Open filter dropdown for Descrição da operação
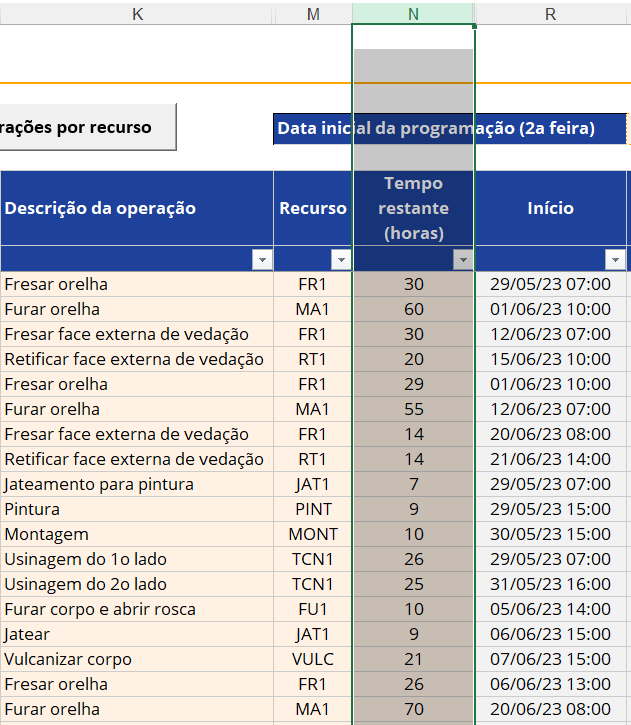The width and height of the screenshot is (631, 725). point(262,260)
